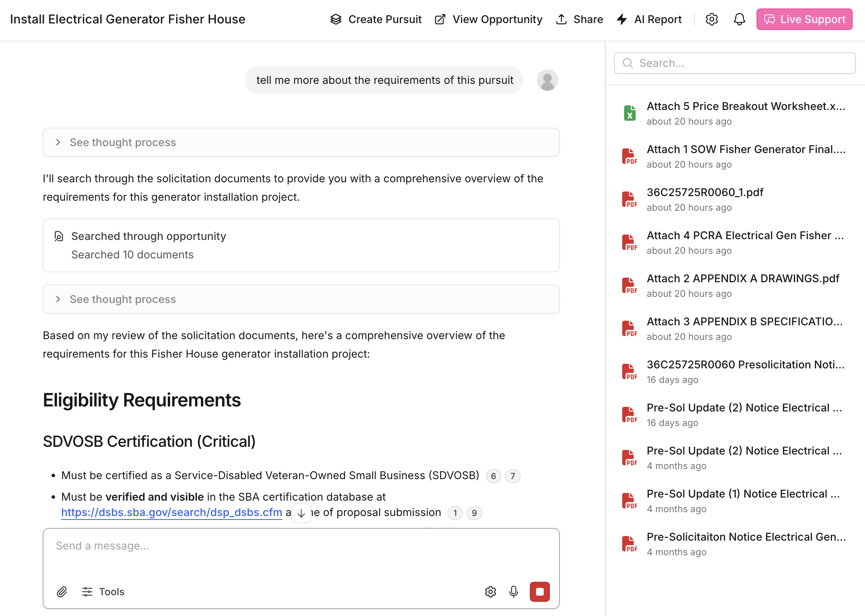Click the microphone voice input icon
This screenshot has width=865, height=616.
pyautogui.click(x=513, y=591)
